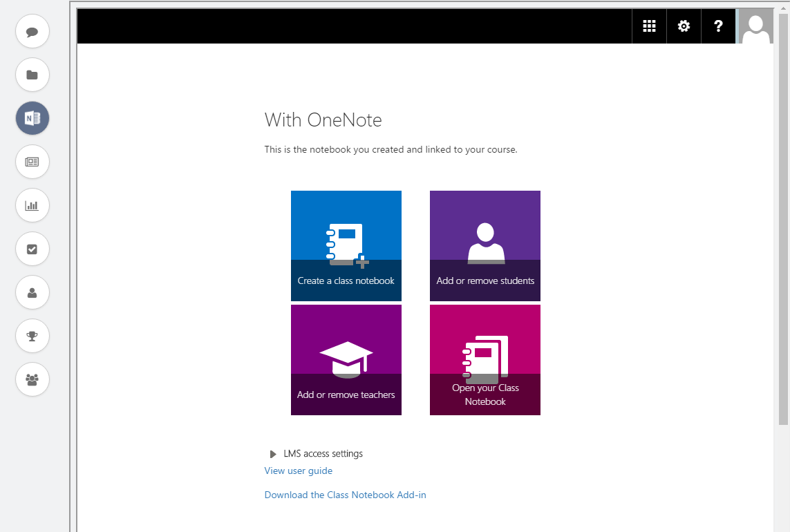Open the user profile avatar
Screen dimensions: 790x532
pyautogui.click(x=755, y=26)
